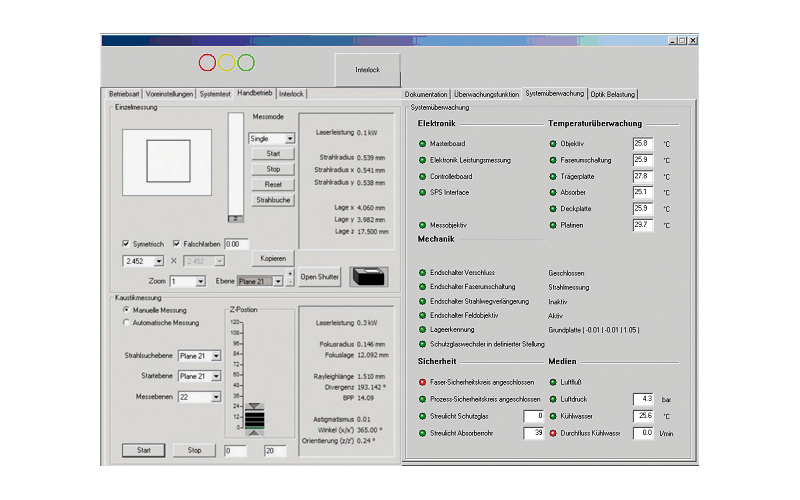800x500 pixels.
Task: Open the Optik Belastung tab
Action: 613,94
